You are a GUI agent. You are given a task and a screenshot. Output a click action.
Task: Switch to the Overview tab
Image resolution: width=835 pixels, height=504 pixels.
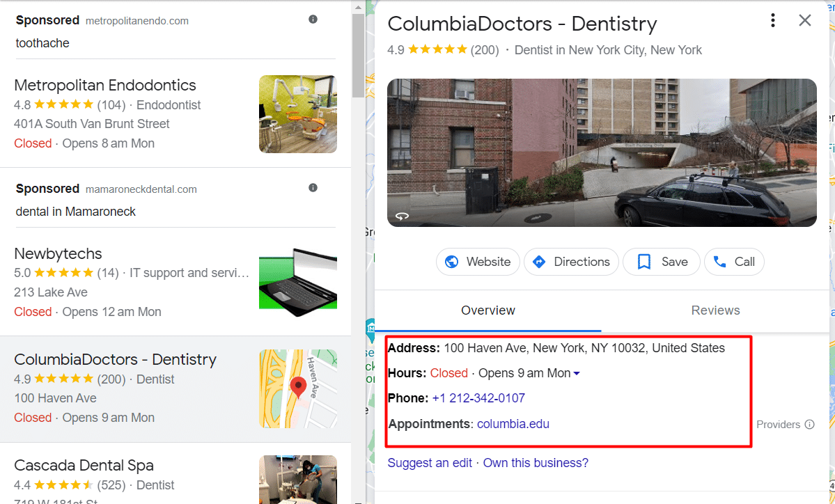[487, 310]
